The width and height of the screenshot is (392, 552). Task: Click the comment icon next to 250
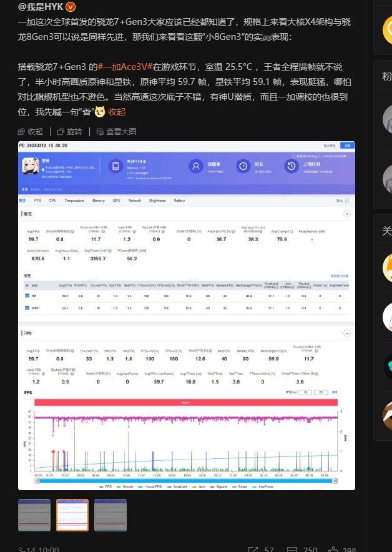[x=292, y=550]
